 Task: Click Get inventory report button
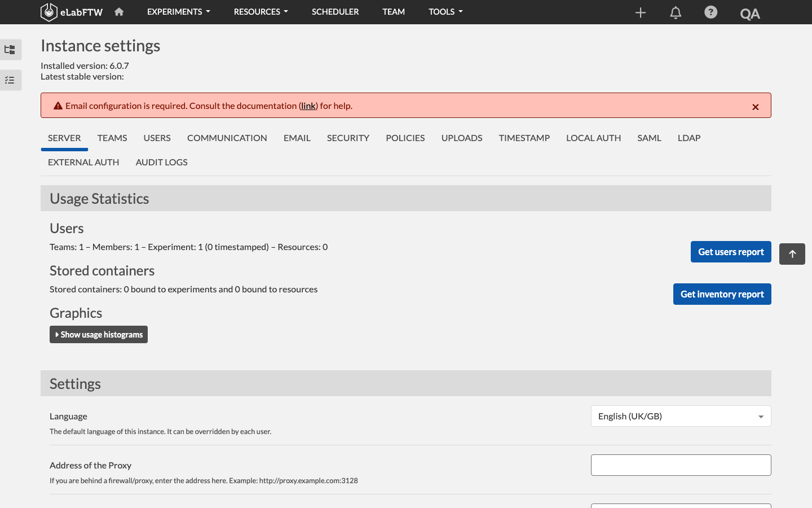coord(722,294)
